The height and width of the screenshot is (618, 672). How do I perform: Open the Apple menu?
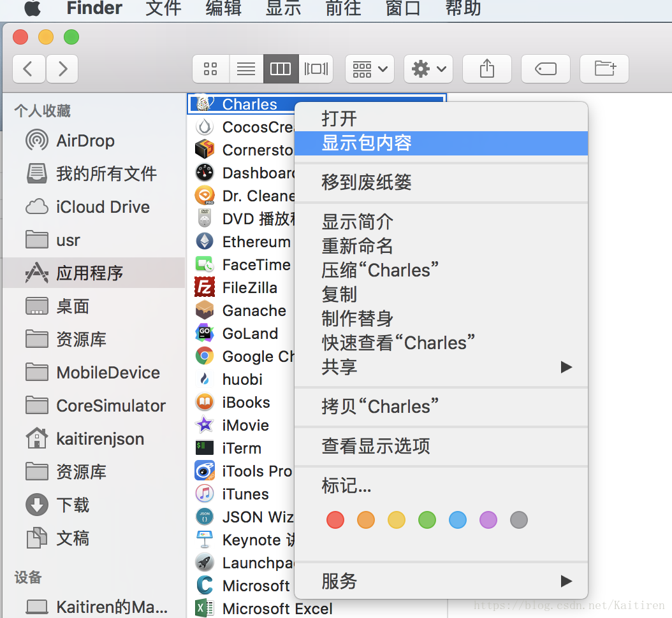click(33, 8)
